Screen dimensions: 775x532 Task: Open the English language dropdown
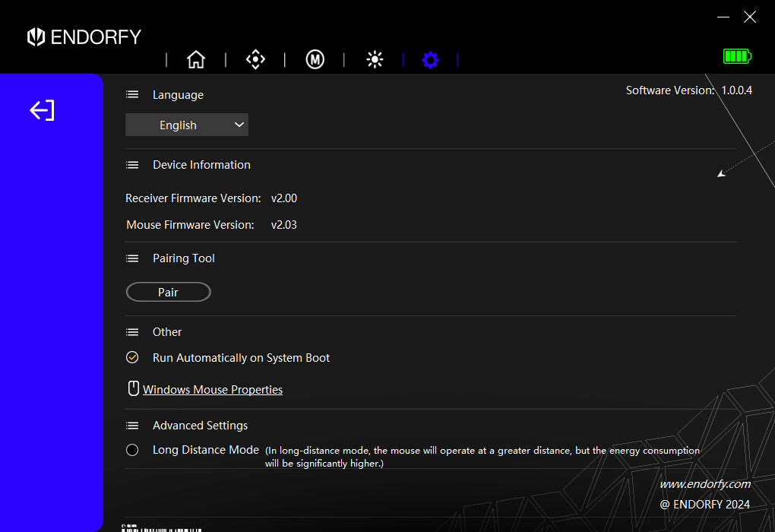(x=186, y=125)
